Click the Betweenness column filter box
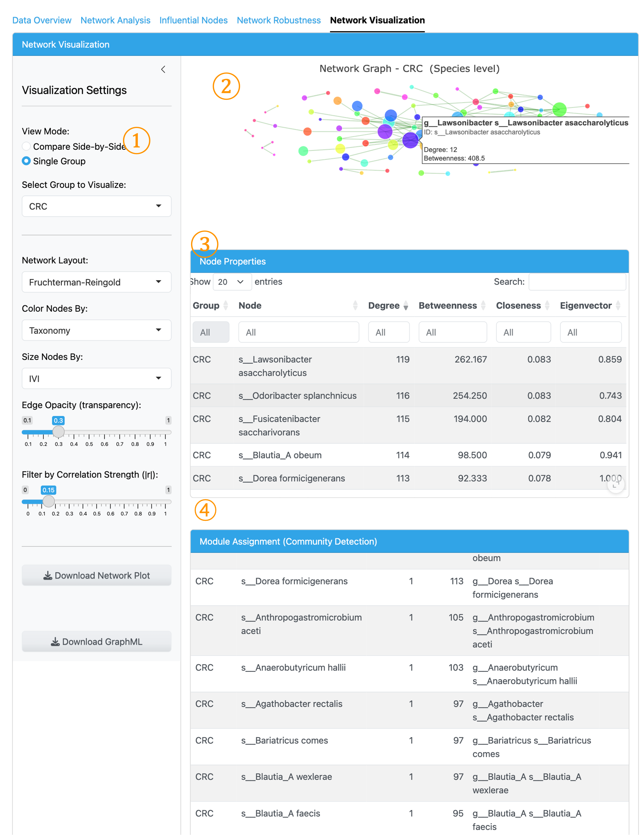The height and width of the screenshot is (836, 644). click(453, 332)
